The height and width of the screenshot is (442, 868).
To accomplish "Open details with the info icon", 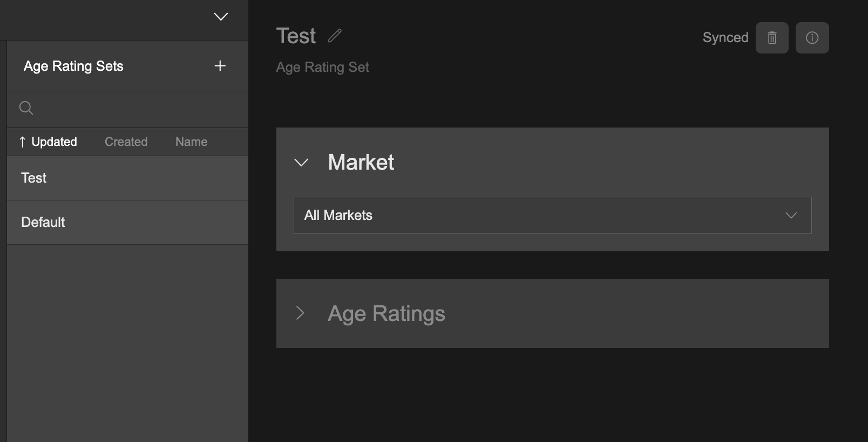I will click(812, 38).
